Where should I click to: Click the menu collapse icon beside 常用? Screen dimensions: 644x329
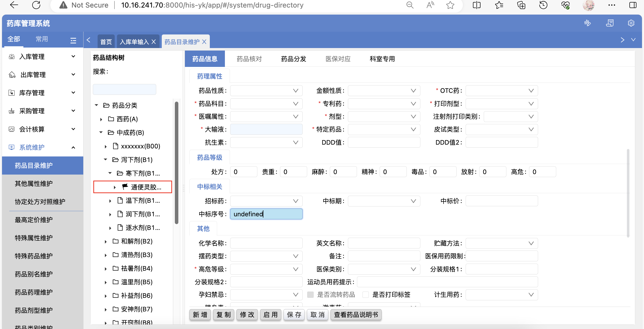(73, 40)
